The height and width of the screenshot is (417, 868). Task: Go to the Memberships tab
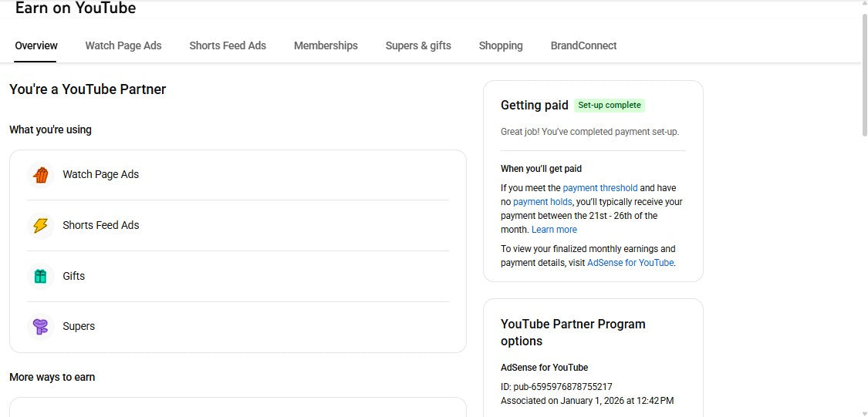coord(326,45)
